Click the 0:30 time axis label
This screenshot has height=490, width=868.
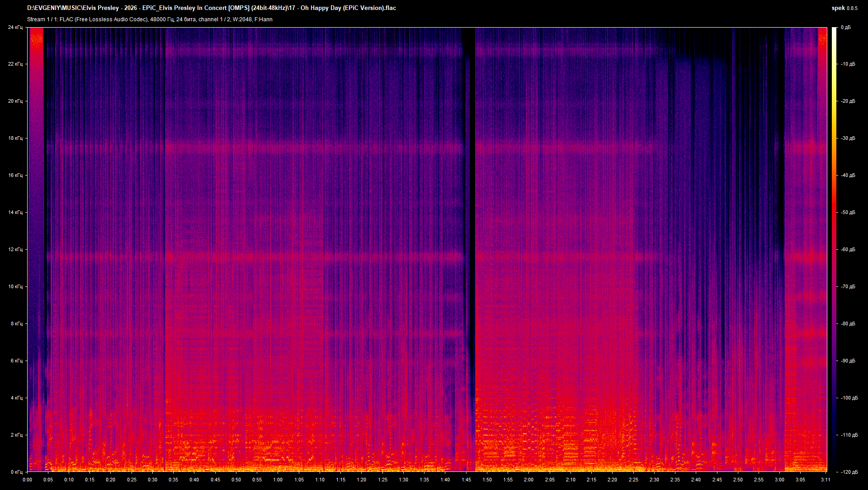(x=152, y=480)
